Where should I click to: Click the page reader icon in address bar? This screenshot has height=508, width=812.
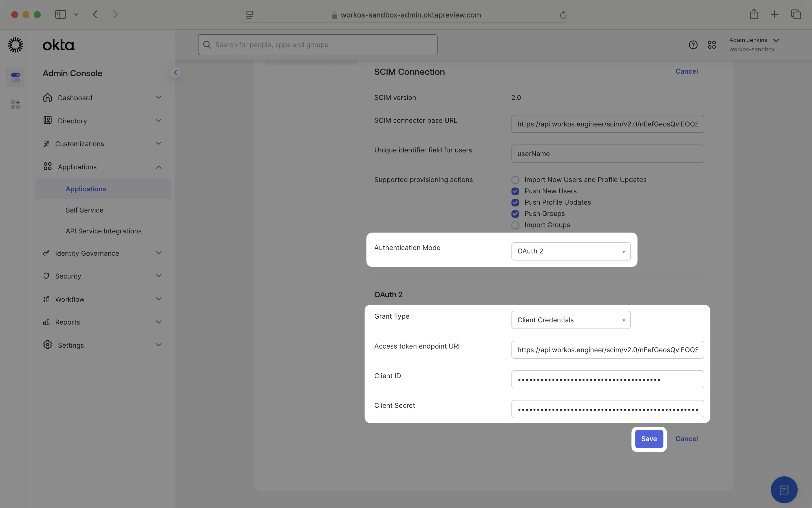(250, 15)
